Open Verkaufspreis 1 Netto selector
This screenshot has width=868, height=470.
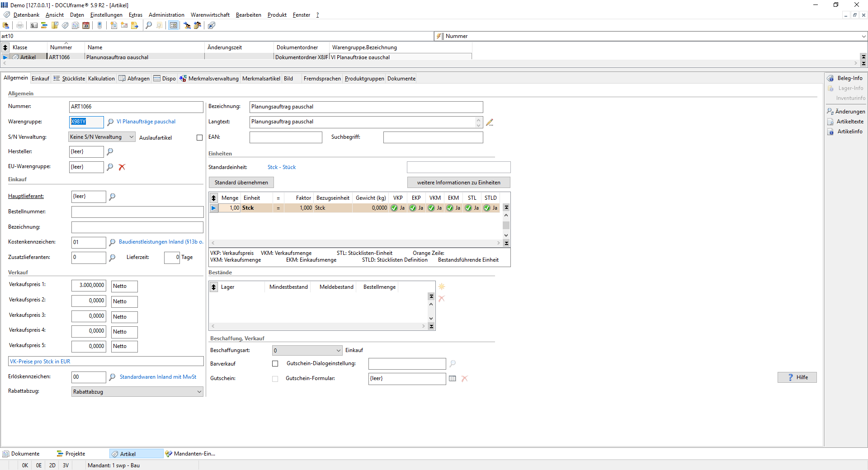coord(124,286)
